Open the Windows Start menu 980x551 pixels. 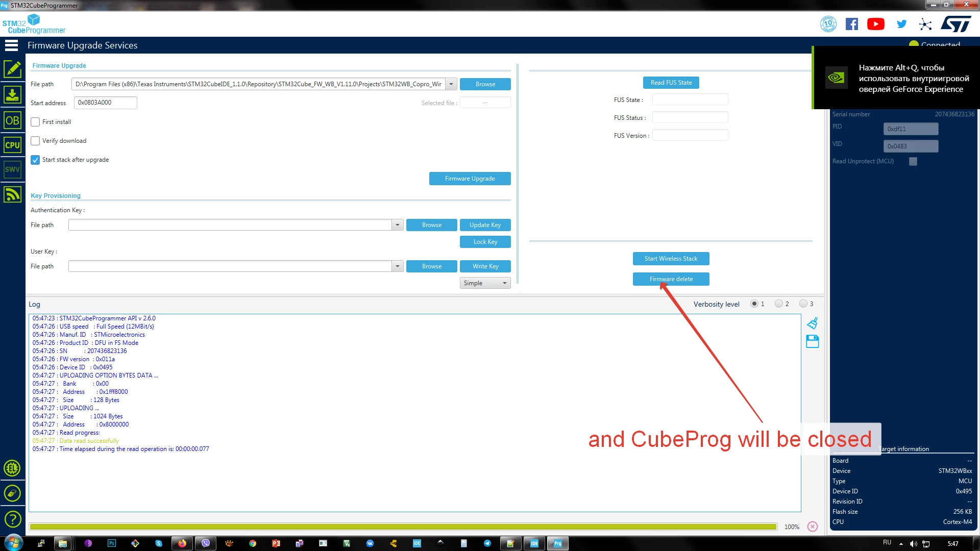tap(13, 543)
